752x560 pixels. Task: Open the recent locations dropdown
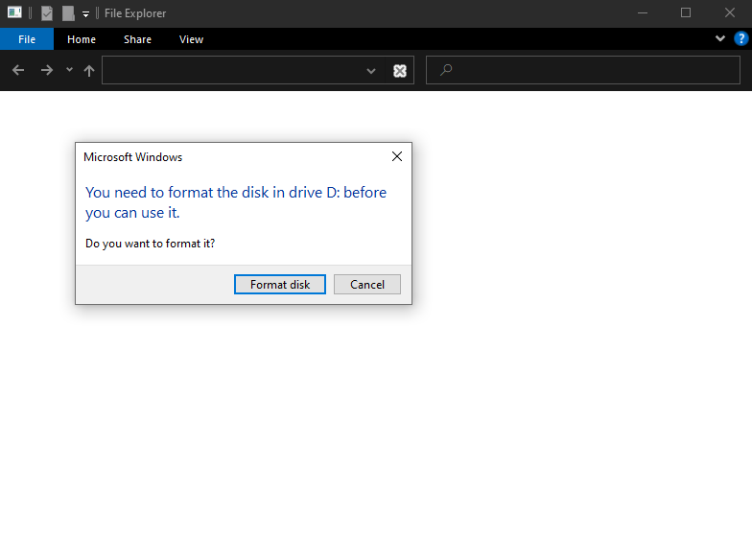tap(69, 70)
